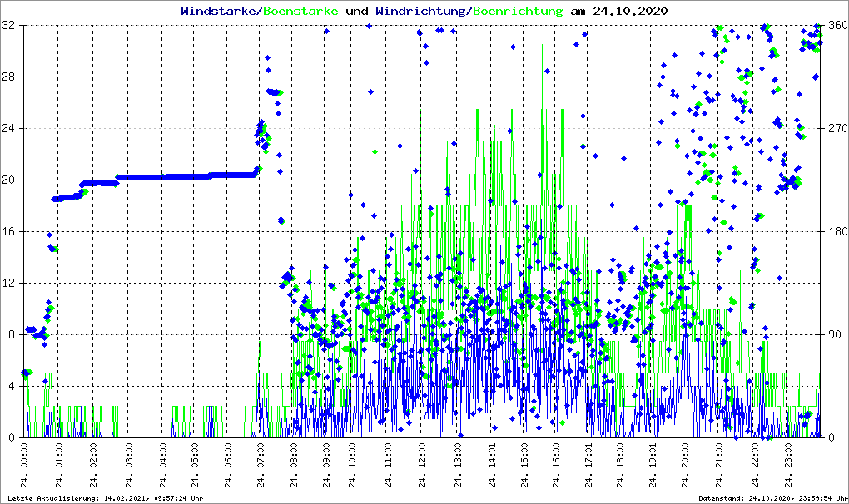Click the 270 label on the right axis
Image resolution: width=849 pixels, height=504 pixels.
(837, 129)
